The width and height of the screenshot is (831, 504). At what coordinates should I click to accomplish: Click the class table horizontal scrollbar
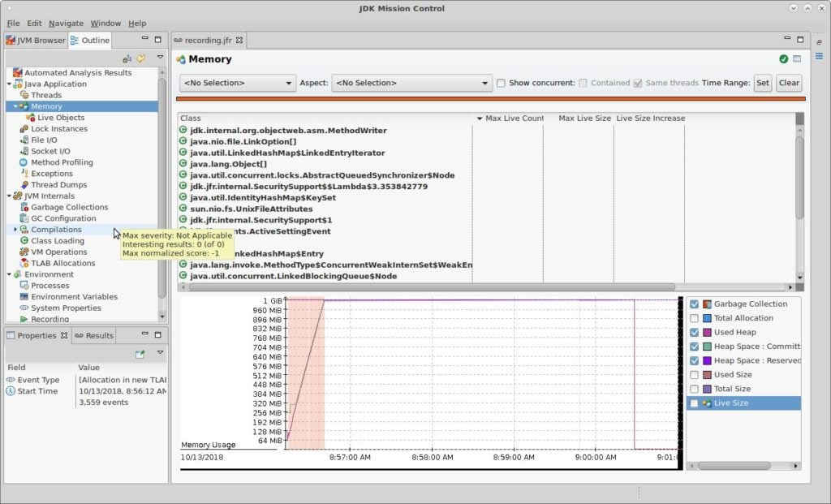pyautogui.click(x=432, y=286)
